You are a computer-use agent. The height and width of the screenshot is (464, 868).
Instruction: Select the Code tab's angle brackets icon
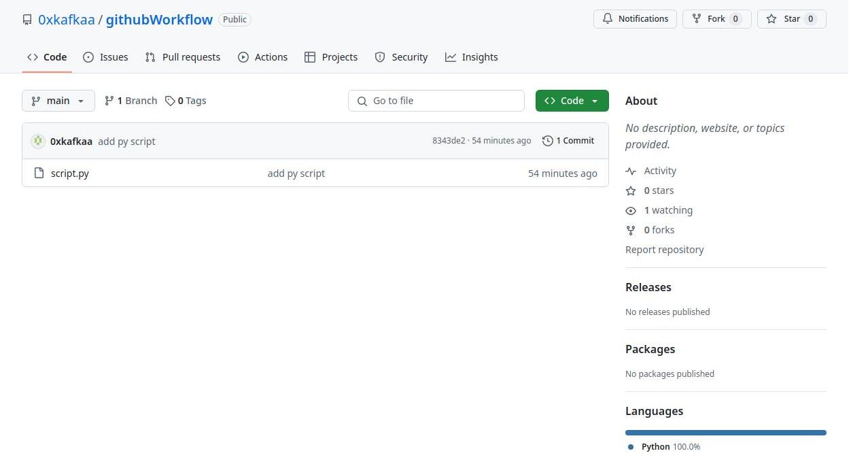[32, 57]
